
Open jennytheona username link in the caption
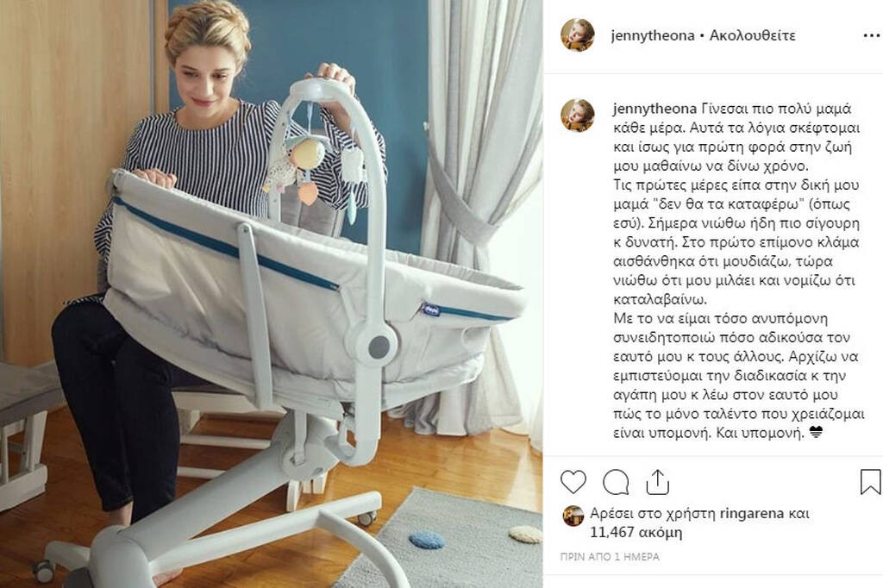[x=655, y=109]
